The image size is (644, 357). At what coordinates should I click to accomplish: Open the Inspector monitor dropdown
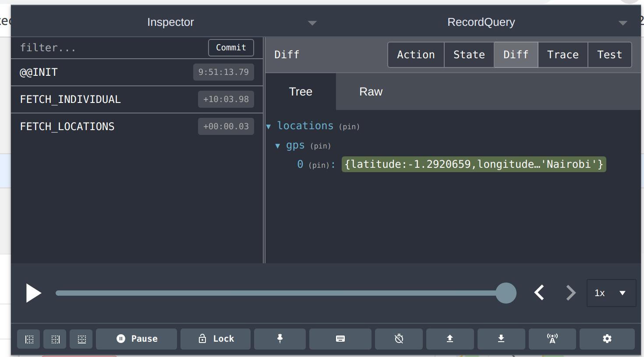(312, 22)
